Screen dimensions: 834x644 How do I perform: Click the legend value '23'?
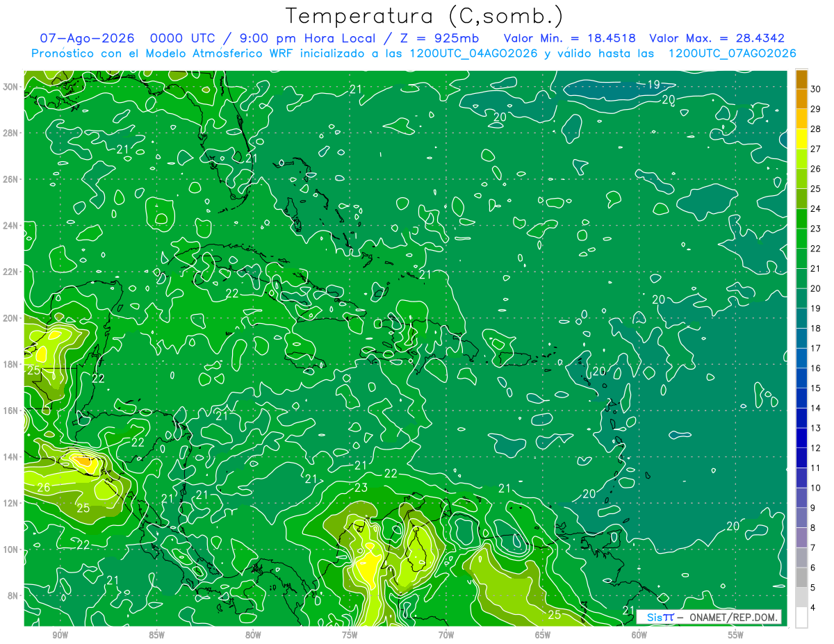(815, 229)
